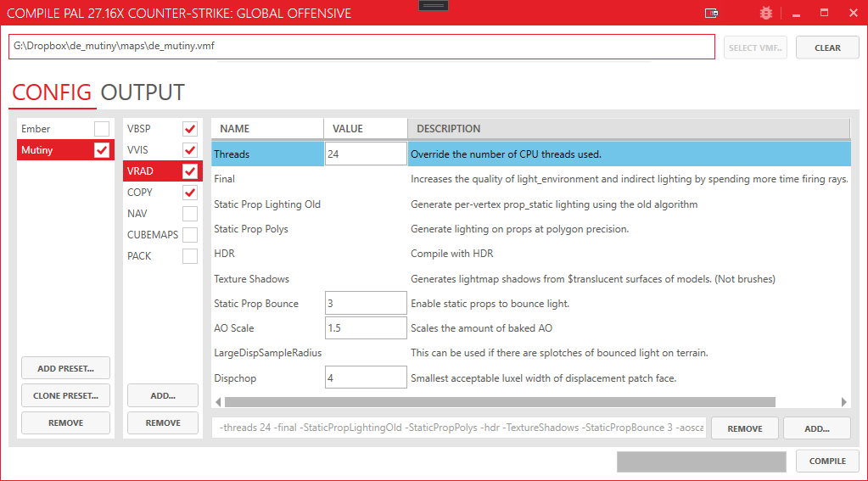
Task: Select the Threads parameter name
Action: tap(232, 154)
